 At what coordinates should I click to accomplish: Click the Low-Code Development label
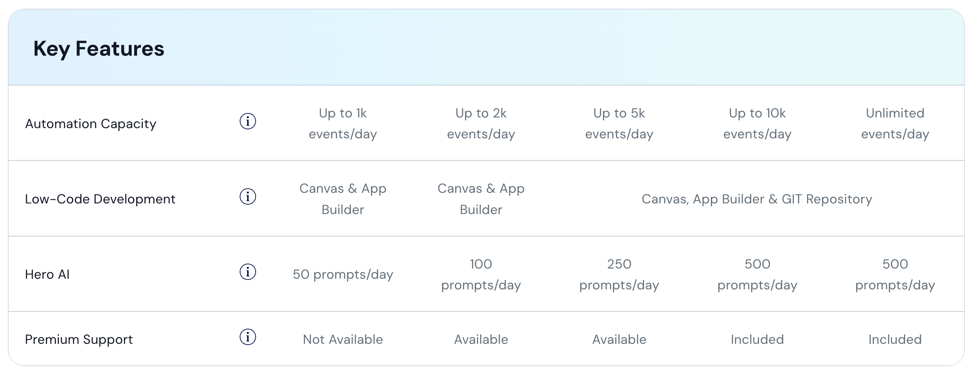pos(100,199)
